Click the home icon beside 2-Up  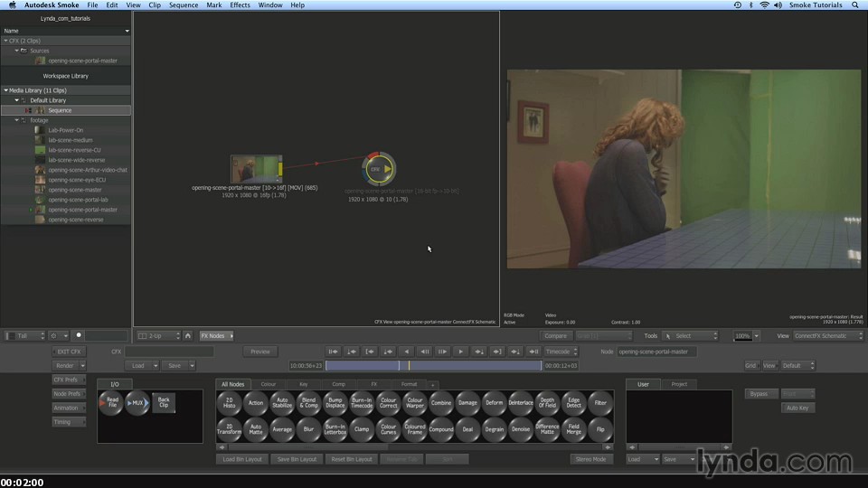(x=188, y=335)
